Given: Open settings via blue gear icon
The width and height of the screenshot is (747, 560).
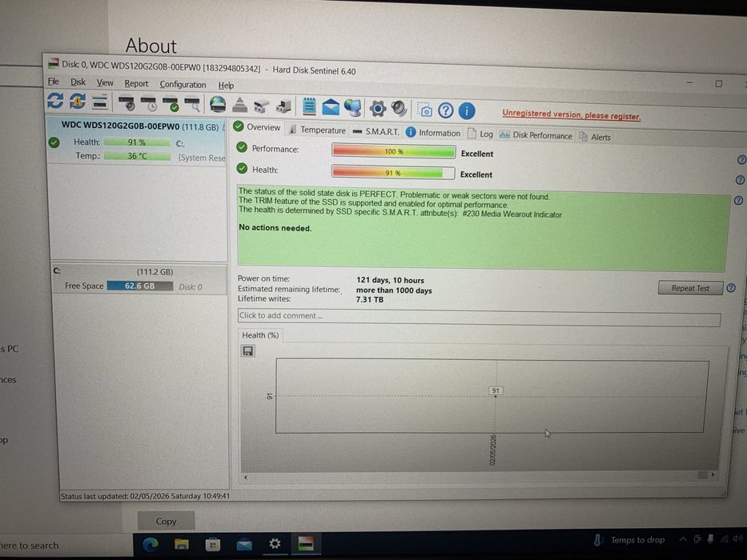Looking at the screenshot, I should pos(377,109).
